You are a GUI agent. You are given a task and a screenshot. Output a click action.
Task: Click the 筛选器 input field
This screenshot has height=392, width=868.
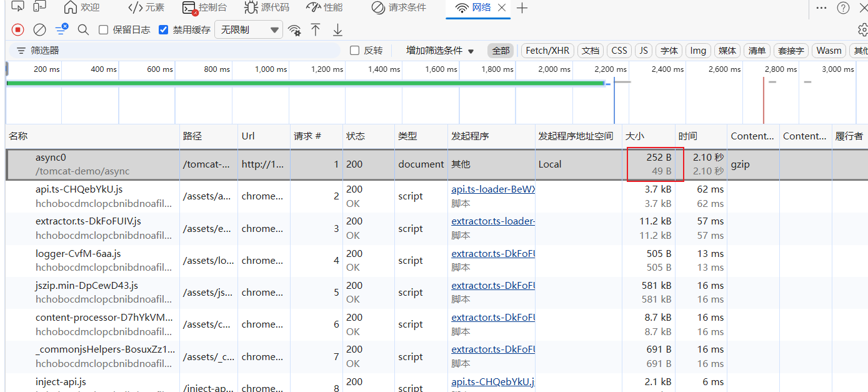pos(175,51)
